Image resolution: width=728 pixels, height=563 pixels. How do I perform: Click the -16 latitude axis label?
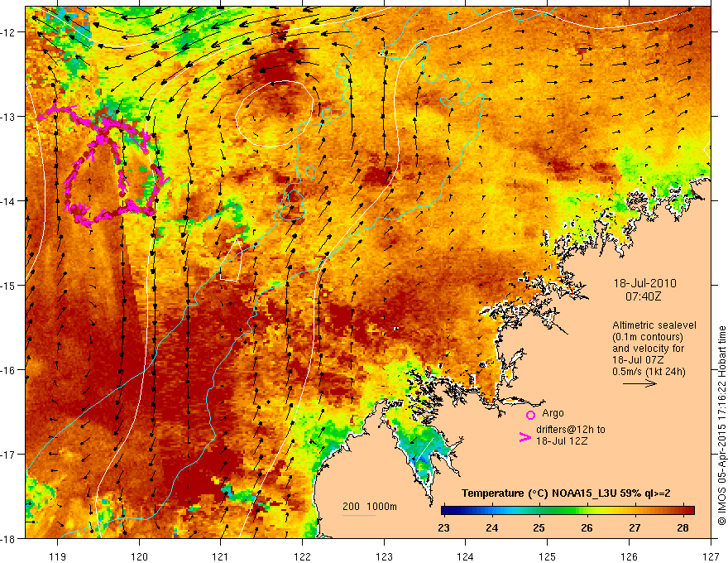coord(9,370)
